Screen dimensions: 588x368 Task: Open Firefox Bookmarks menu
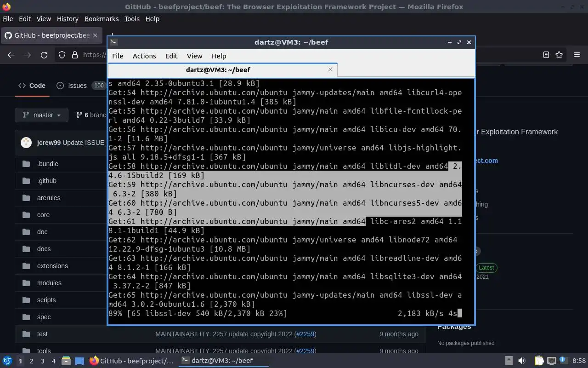point(102,19)
